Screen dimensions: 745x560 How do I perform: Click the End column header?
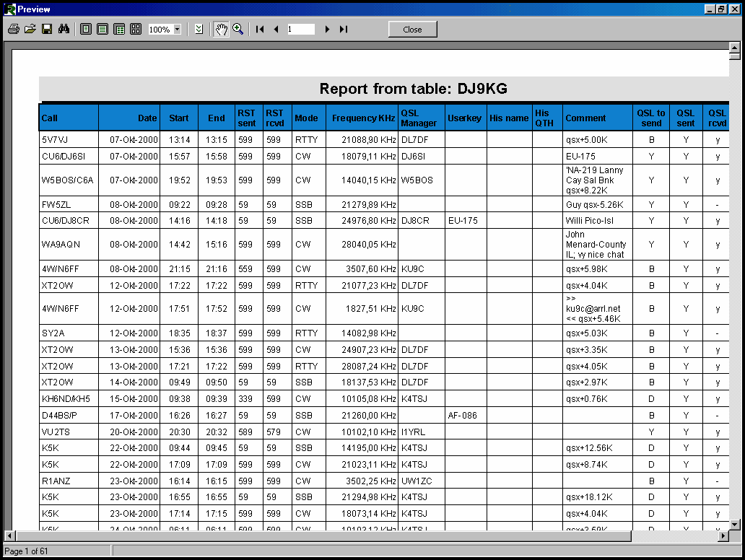(216, 118)
